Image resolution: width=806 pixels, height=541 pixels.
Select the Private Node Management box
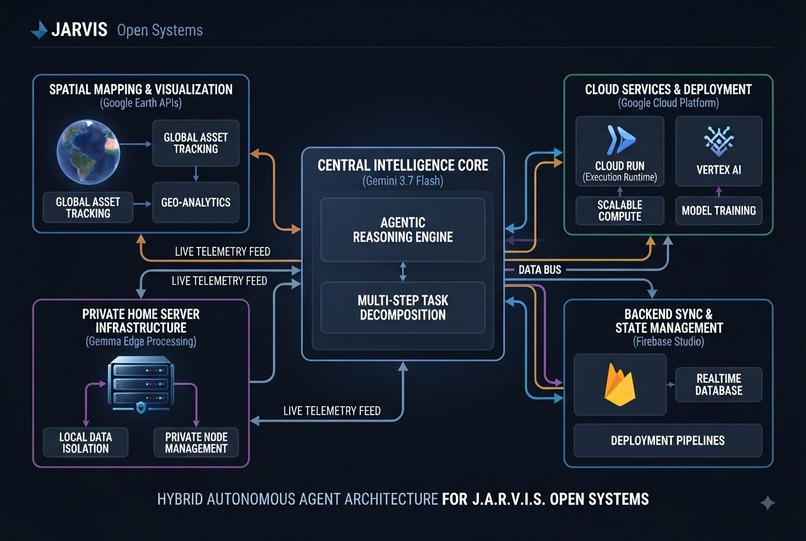coord(196,442)
